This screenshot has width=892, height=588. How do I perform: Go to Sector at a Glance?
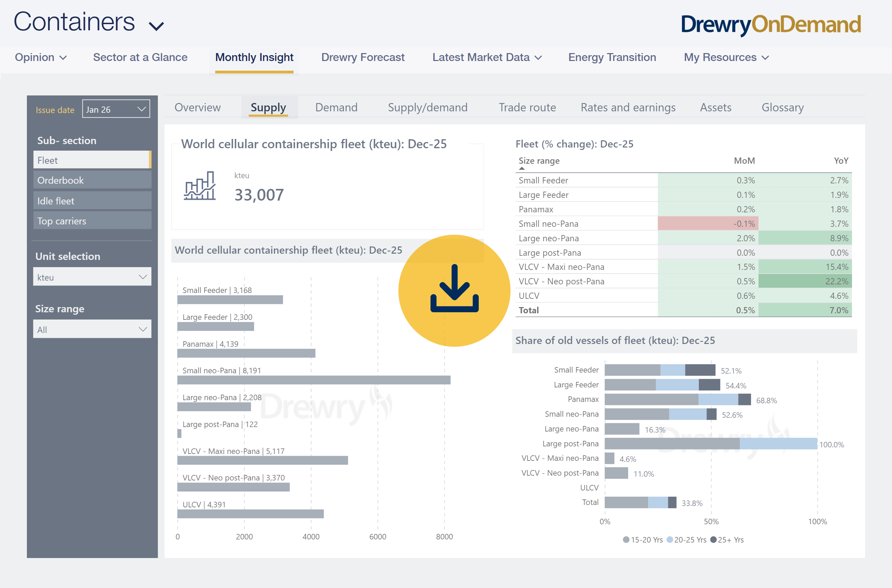click(x=140, y=57)
